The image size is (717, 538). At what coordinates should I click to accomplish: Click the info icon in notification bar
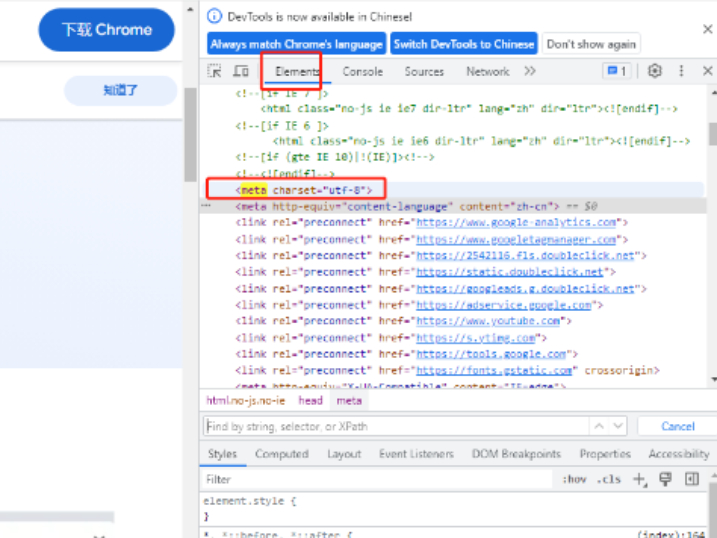tap(214, 16)
